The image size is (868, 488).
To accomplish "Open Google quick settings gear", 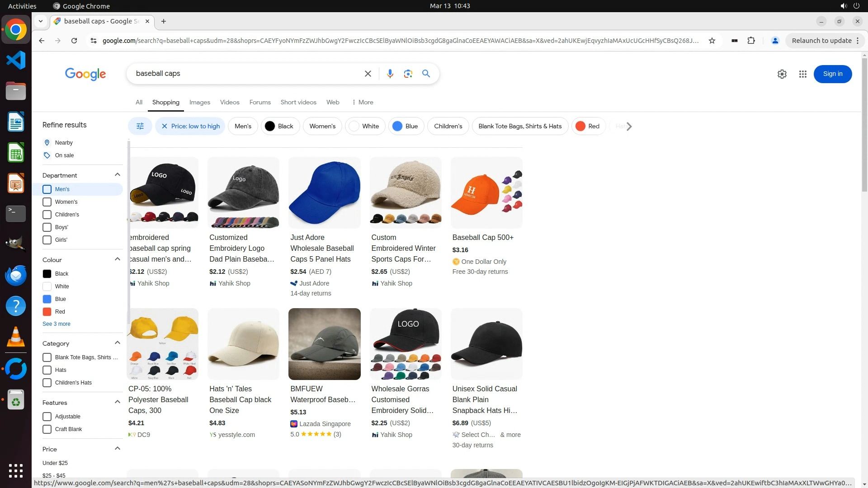I will [782, 74].
